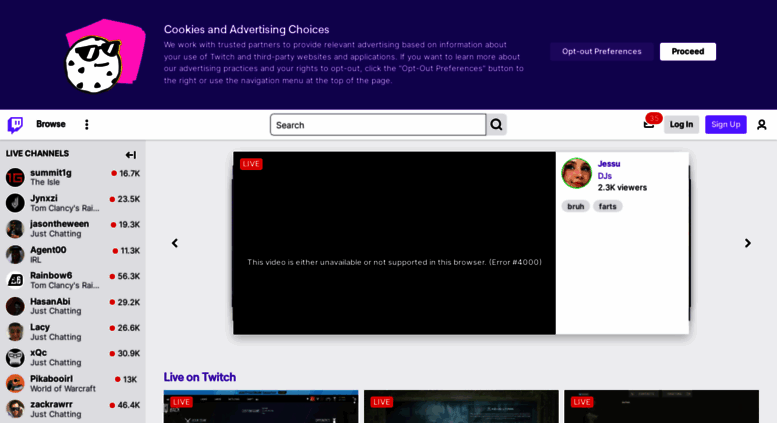
Task: Open third Live on Twitch thumbnail
Action: (x=661, y=407)
